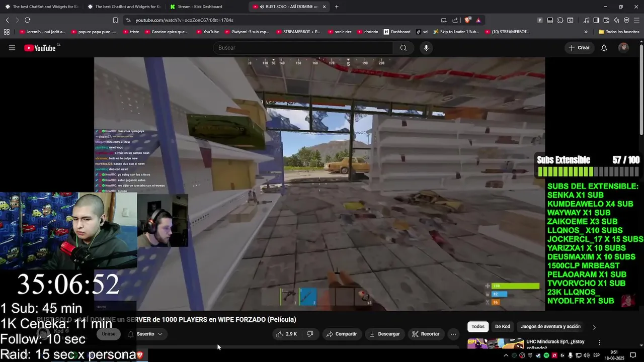Toggle notifications with the Suscrito bell dropdown
Viewport: 644px width, 362px height.
[145, 334]
